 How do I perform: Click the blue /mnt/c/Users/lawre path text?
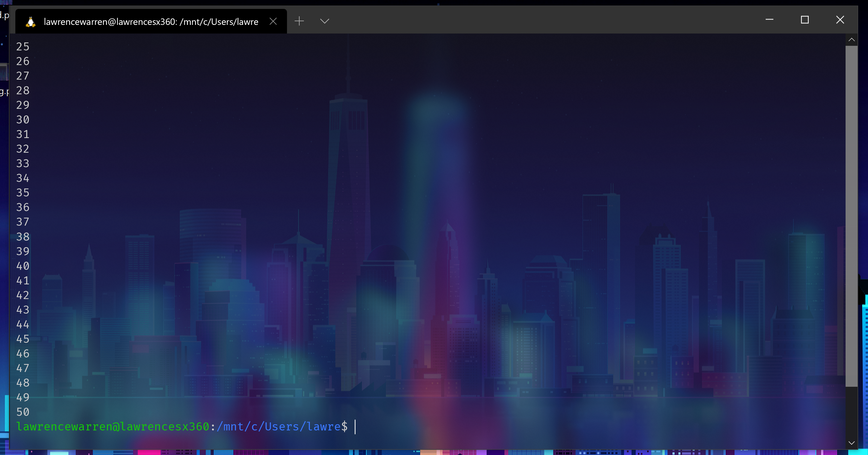(280, 426)
